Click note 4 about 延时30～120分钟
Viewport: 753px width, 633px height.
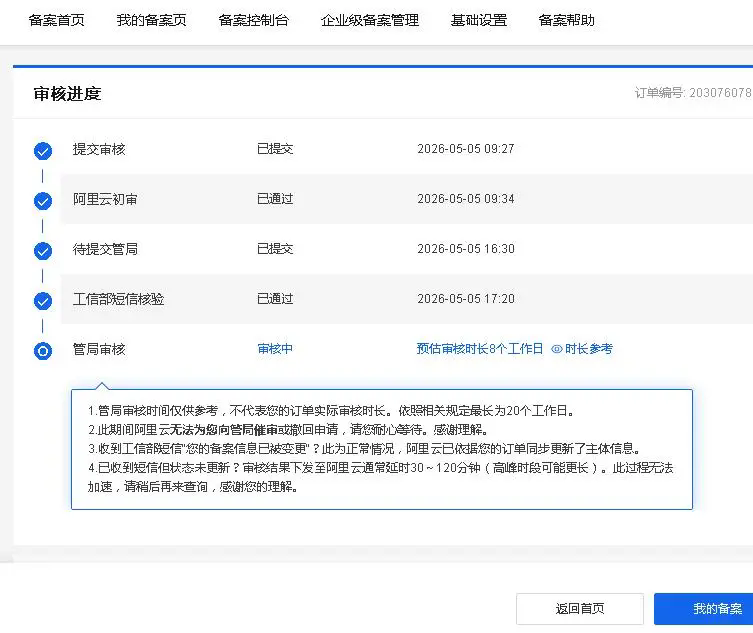coord(380,477)
